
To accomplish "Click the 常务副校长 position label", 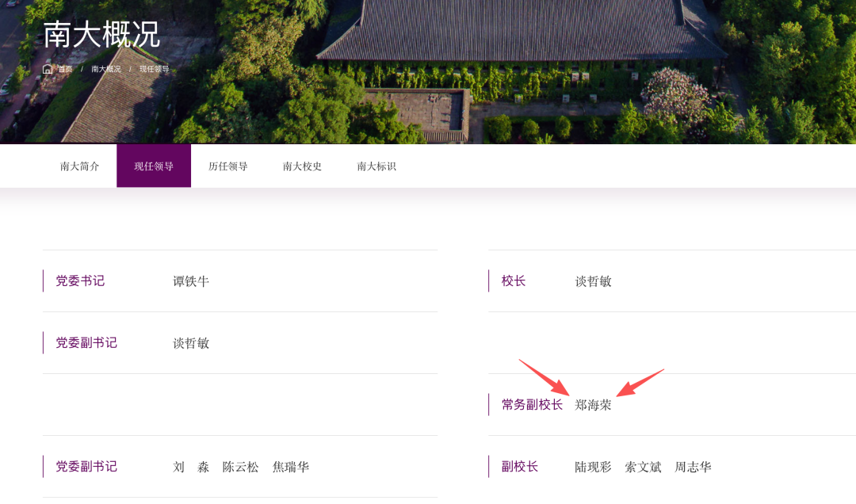I will (x=532, y=405).
